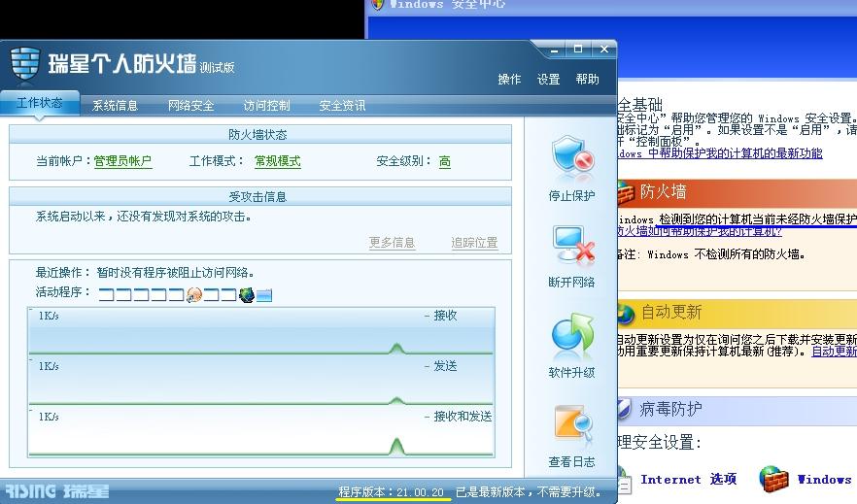857x504 pixels.
Task: Click the 断开网络 monitor icon
Action: (572, 244)
